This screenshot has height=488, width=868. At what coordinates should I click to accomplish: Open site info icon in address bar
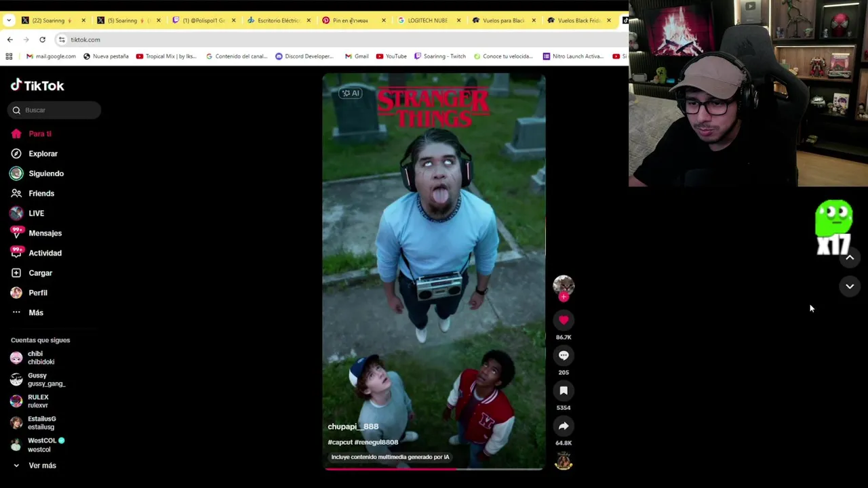coord(62,39)
